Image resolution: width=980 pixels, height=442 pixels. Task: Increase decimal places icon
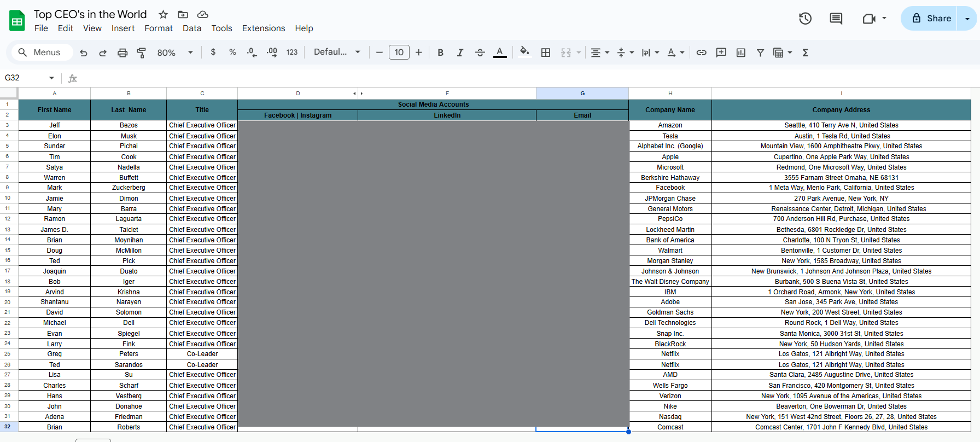(272, 53)
